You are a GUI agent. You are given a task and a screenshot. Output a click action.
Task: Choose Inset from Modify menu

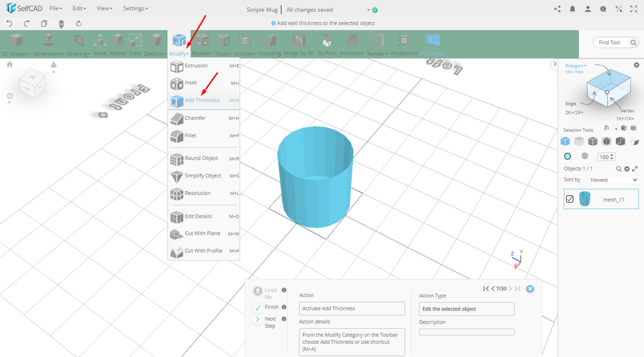(204, 83)
